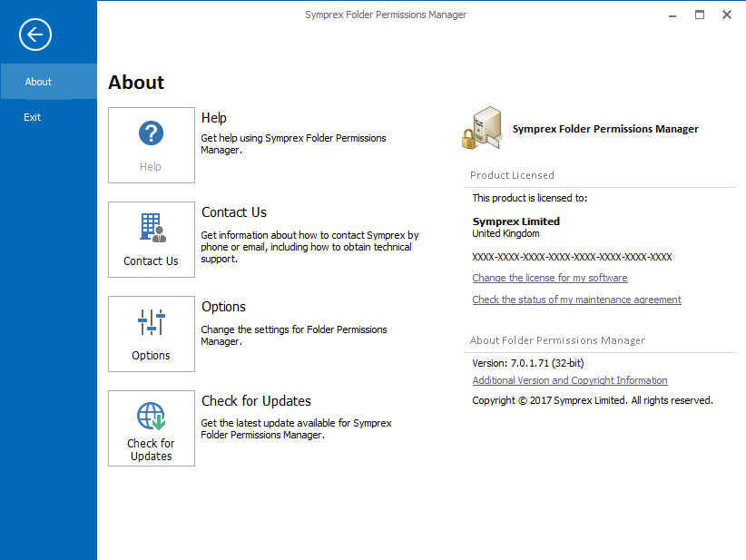Click the 'Contact Us' section heading text
The height and width of the screenshot is (560, 746).
pos(233,212)
